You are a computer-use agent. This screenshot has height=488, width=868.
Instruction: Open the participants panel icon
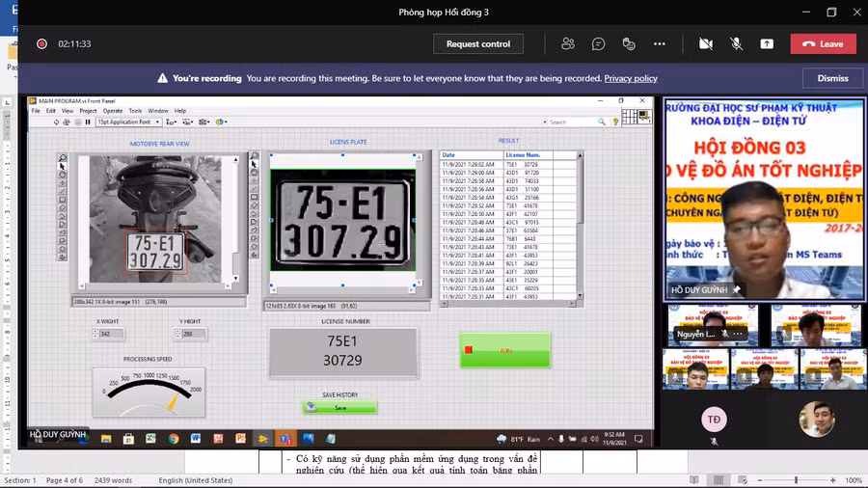[x=568, y=43]
